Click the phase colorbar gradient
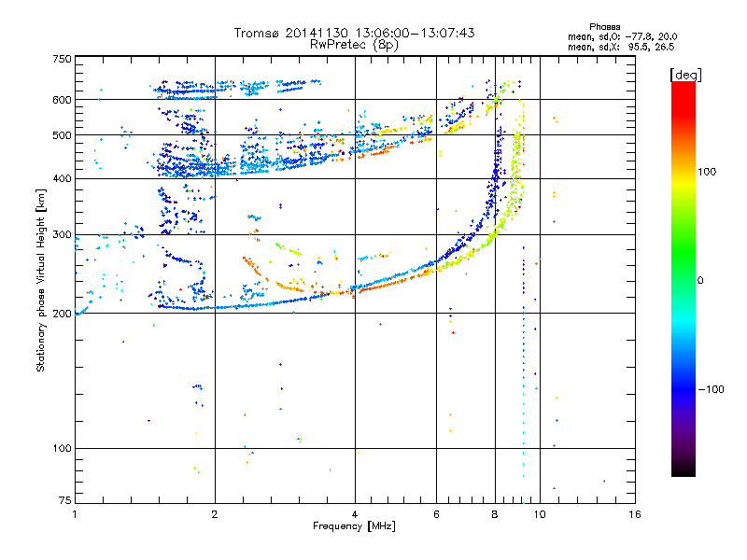Image resolution: width=747 pixels, height=560 pixels. (x=684, y=278)
